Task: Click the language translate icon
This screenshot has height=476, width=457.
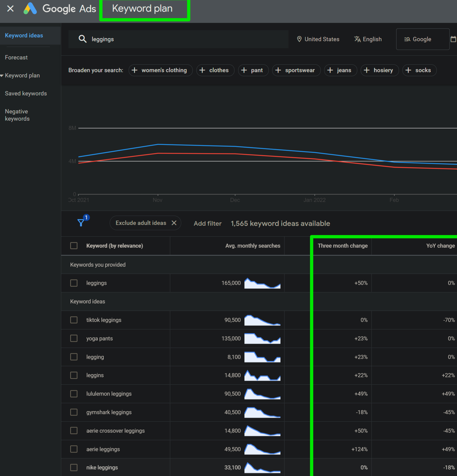Action: point(357,39)
